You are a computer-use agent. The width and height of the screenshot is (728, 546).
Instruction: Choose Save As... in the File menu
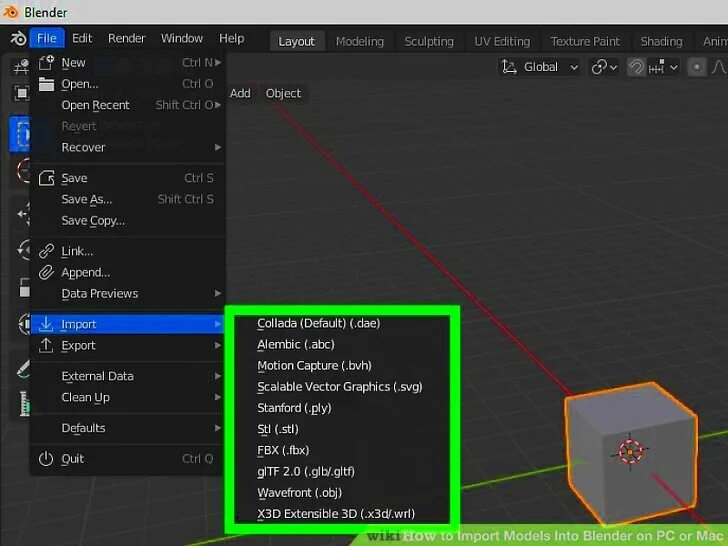(128, 200)
